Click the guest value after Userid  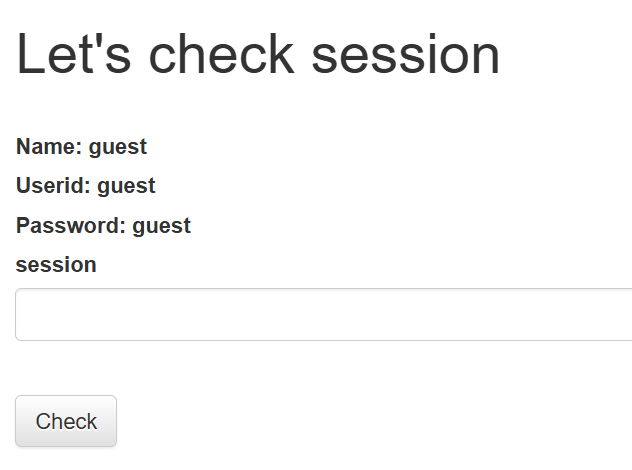(126, 187)
